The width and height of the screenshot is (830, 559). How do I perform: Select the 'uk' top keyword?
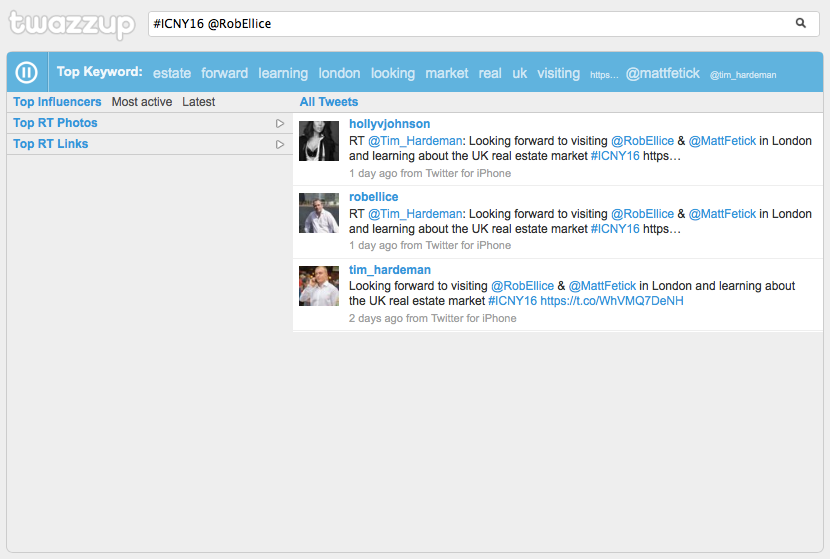[520, 73]
